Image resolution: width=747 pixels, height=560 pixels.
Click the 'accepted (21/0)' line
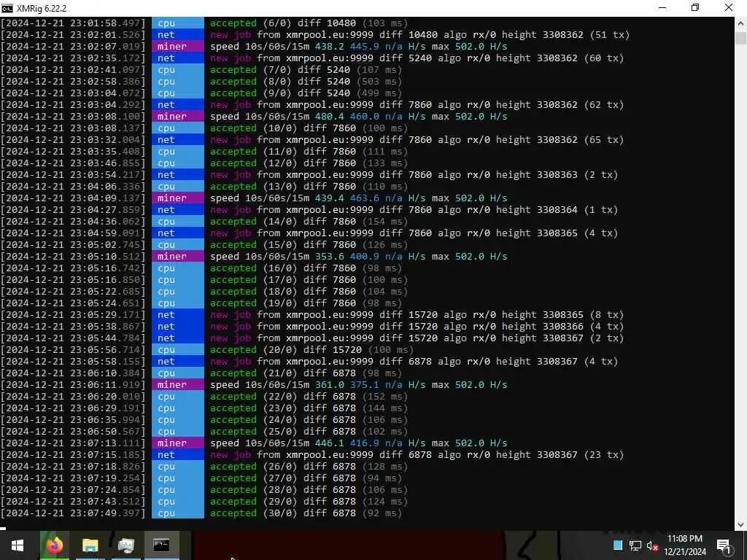(x=306, y=373)
